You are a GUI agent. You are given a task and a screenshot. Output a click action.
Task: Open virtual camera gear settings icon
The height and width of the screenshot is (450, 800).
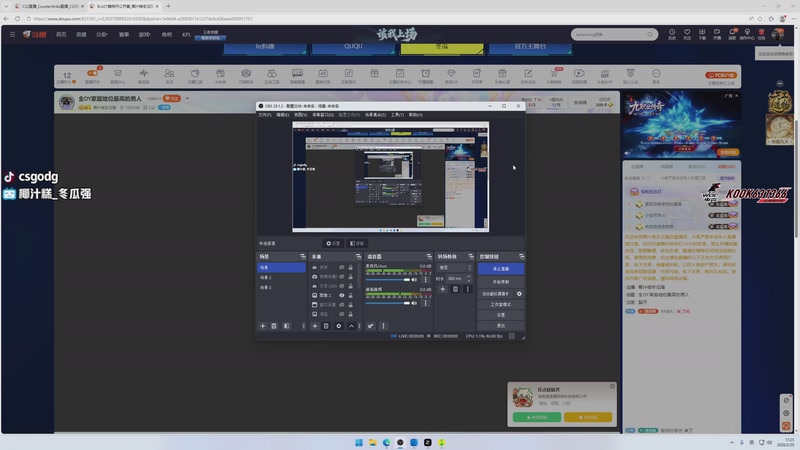coord(519,294)
